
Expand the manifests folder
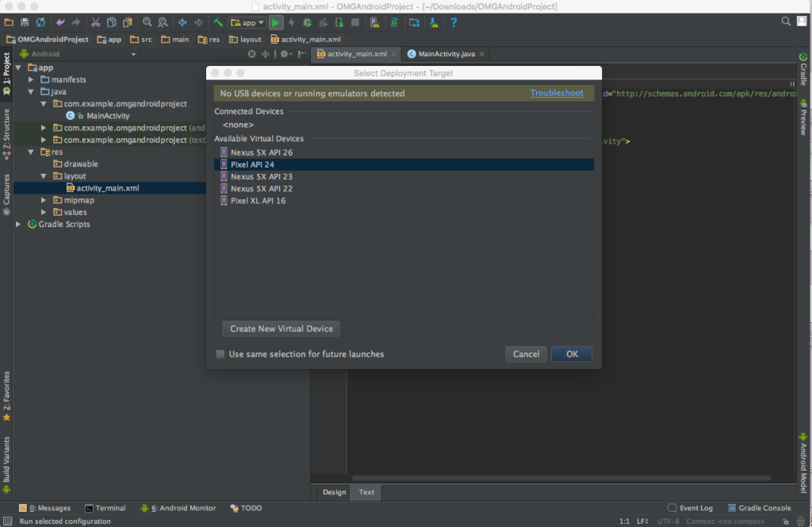coord(32,79)
